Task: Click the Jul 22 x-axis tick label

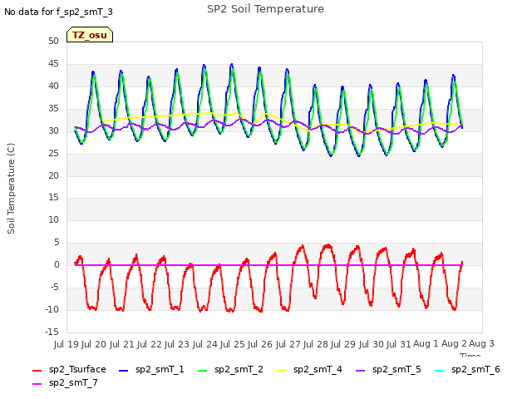Action: [x=150, y=344]
